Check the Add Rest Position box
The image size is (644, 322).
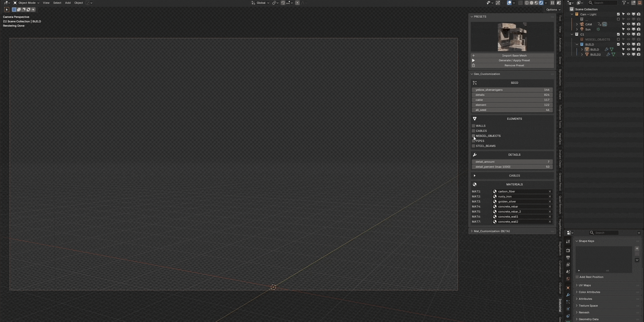click(x=577, y=277)
